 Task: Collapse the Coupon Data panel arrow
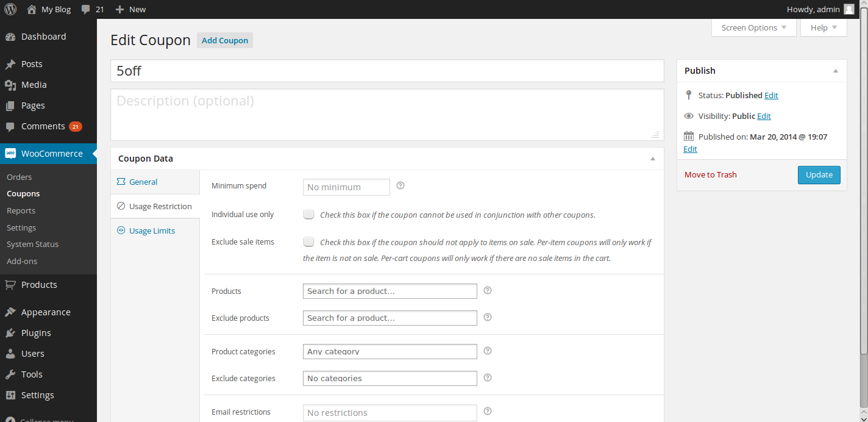click(x=653, y=159)
